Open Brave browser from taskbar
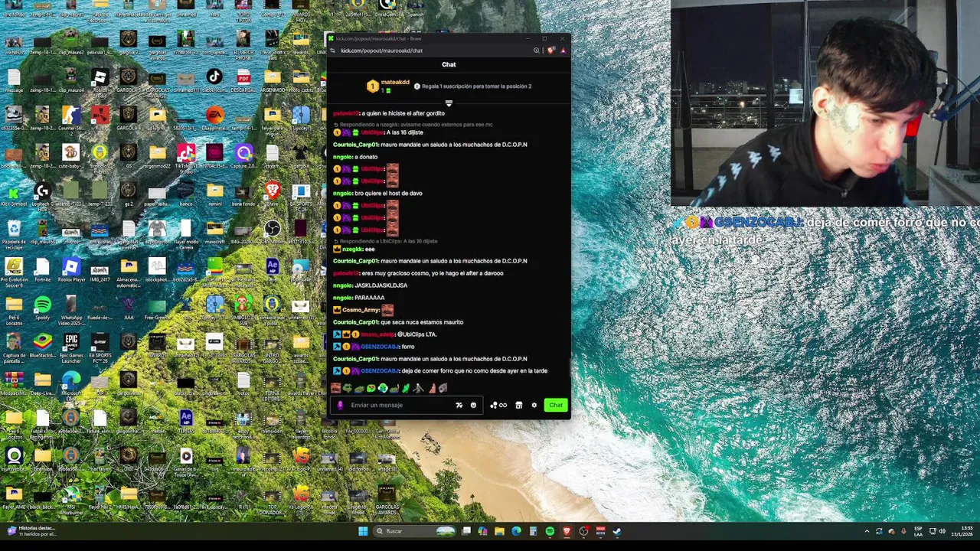The width and height of the screenshot is (980, 551). pos(567,531)
